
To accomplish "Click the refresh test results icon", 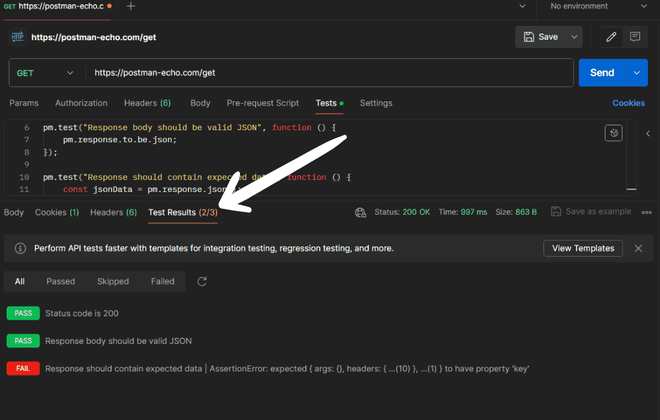I will click(x=202, y=282).
